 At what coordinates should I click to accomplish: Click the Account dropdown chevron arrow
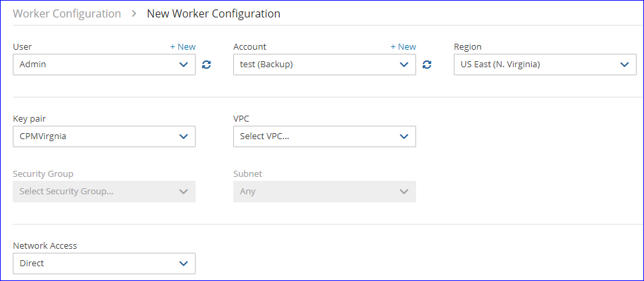404,65
